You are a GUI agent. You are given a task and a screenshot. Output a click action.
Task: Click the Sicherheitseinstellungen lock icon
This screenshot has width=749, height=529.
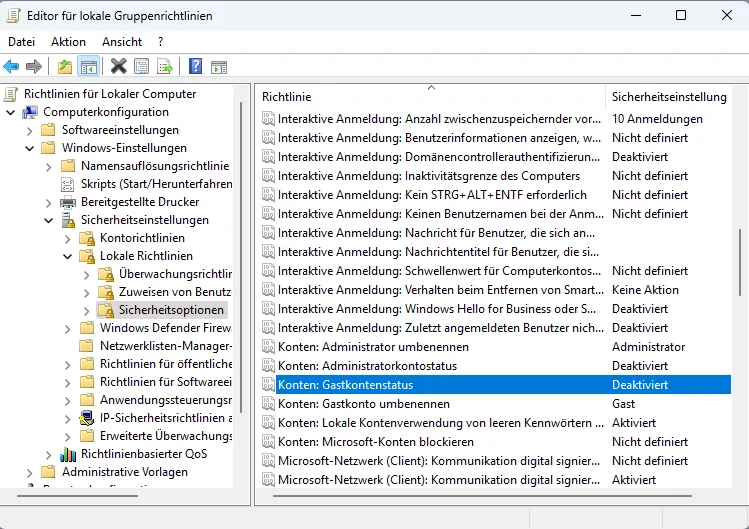[x=68, y=220]
